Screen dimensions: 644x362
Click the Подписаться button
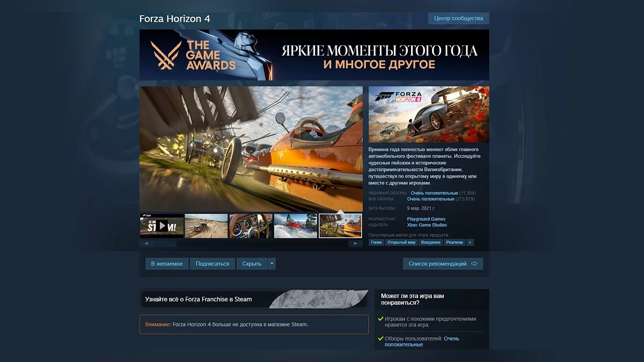(212, 263)
